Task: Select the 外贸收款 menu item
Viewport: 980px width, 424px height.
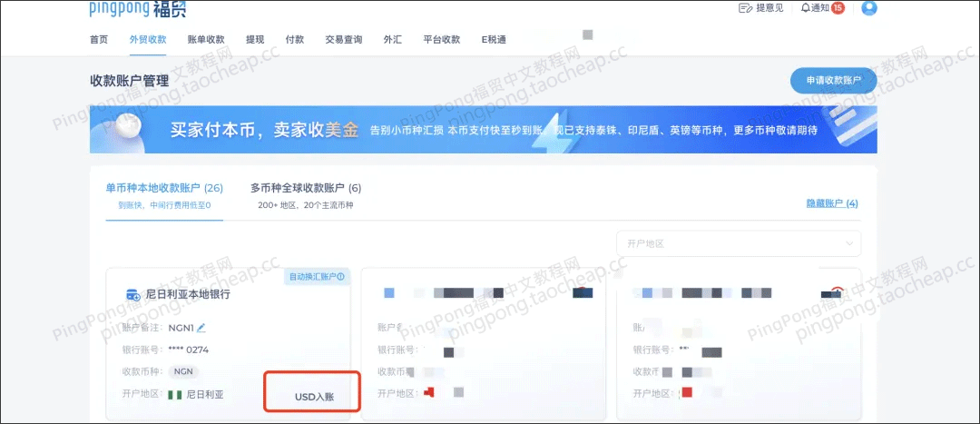Action: 148,39
